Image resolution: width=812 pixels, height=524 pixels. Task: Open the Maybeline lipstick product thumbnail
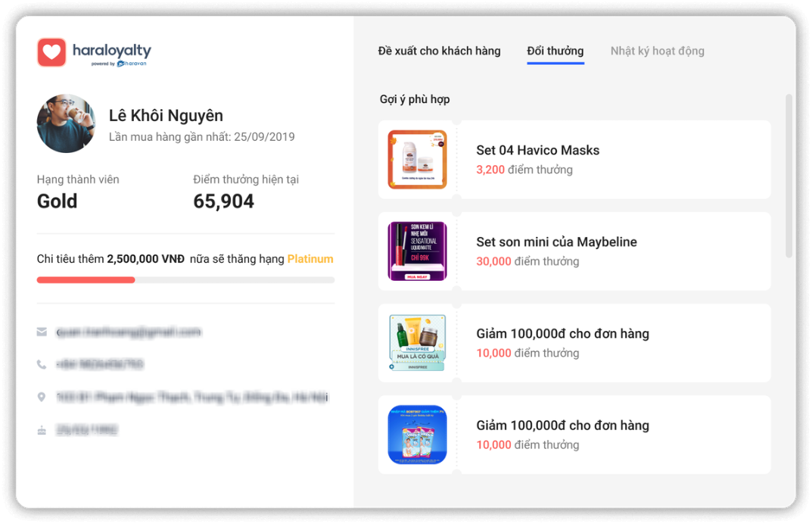(x=418, y=251)
